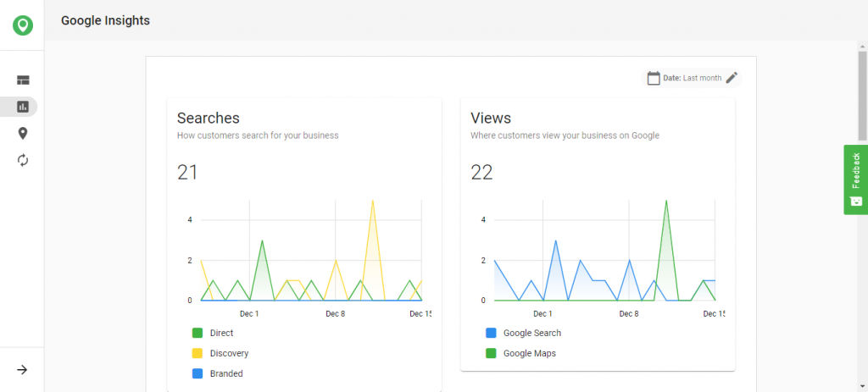Select the bar chart insights sidebar icon
The width and height of the screenshot is (868, 392).
(23, 107)
